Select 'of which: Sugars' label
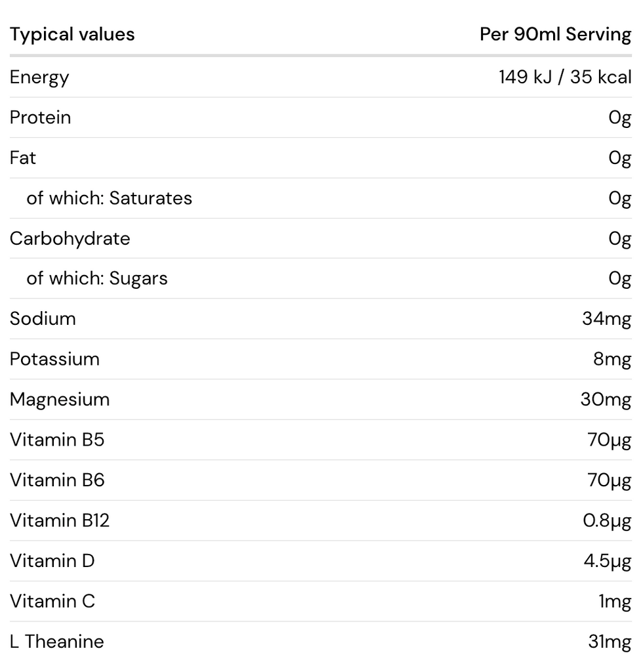The height and width of the screenshot is (672, 643). 97,278
